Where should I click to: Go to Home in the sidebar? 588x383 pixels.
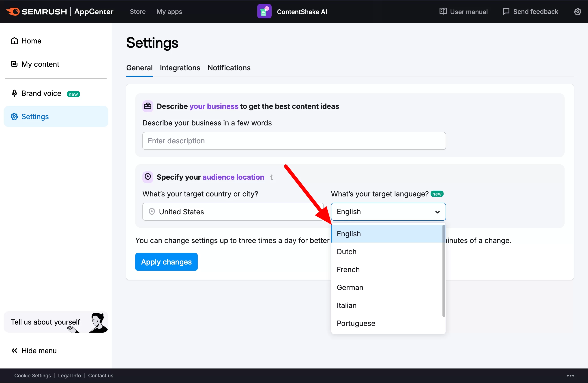(x=56, y=41)
